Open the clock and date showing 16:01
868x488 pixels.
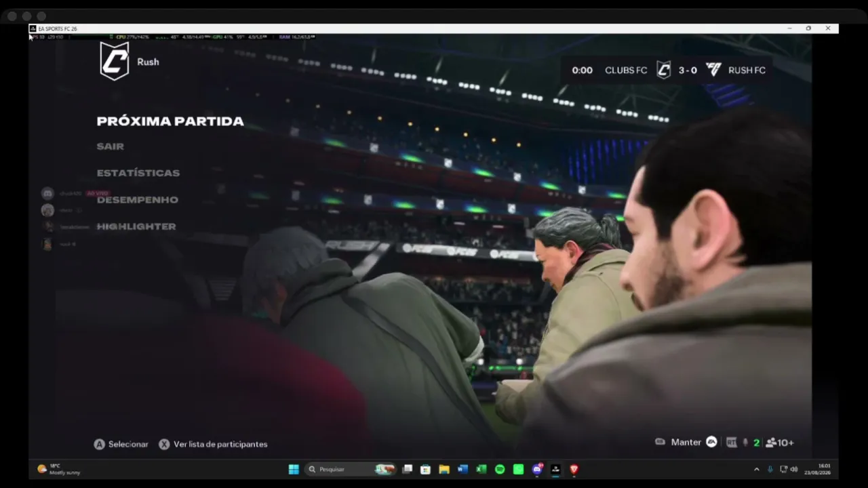tap(817, 469)
